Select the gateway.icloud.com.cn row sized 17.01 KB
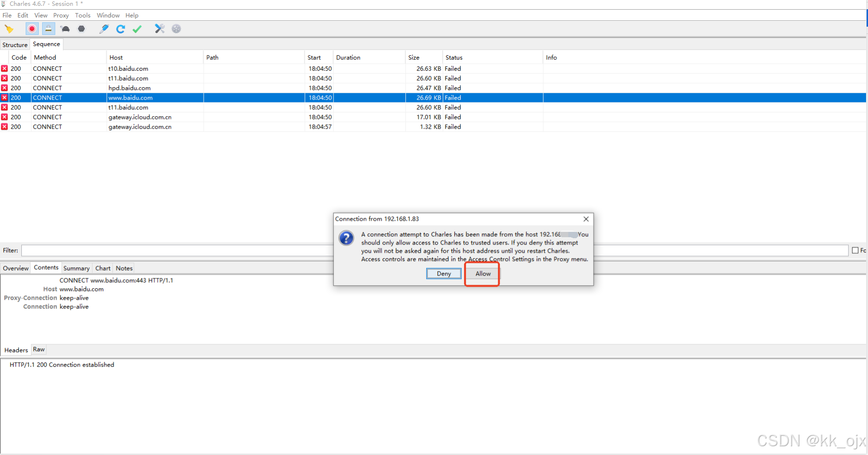Screen dimensions: 868x455 (433, 117)
